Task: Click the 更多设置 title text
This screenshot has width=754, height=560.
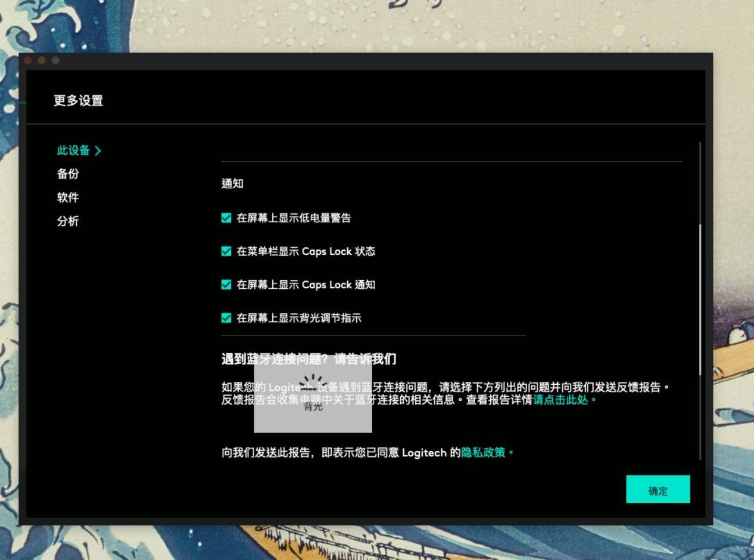Action: (x=79, y=101)
